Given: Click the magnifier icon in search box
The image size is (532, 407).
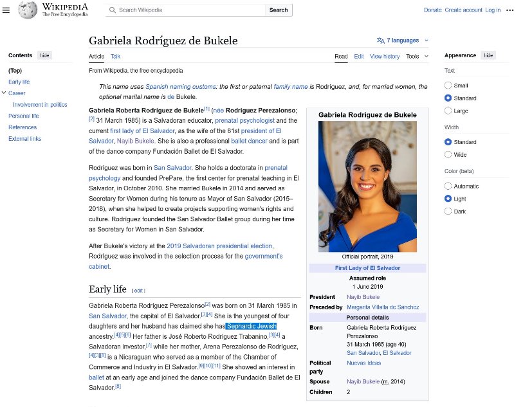Looking at the screenshot, I should point(113,10).
